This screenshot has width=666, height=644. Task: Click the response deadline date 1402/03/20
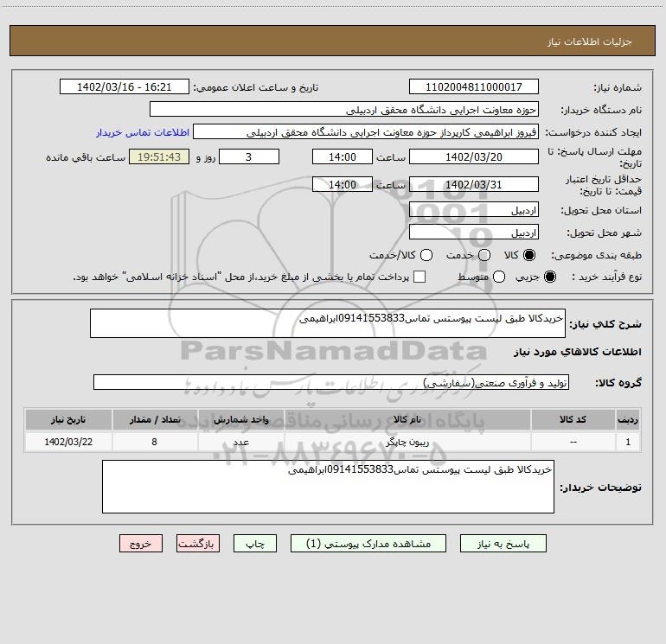[474, 156]
